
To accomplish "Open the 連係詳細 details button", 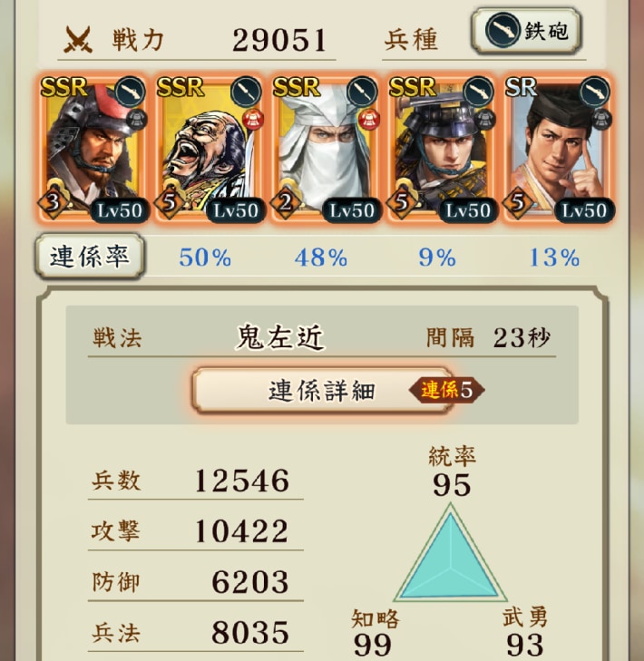I will pos(323,391).
